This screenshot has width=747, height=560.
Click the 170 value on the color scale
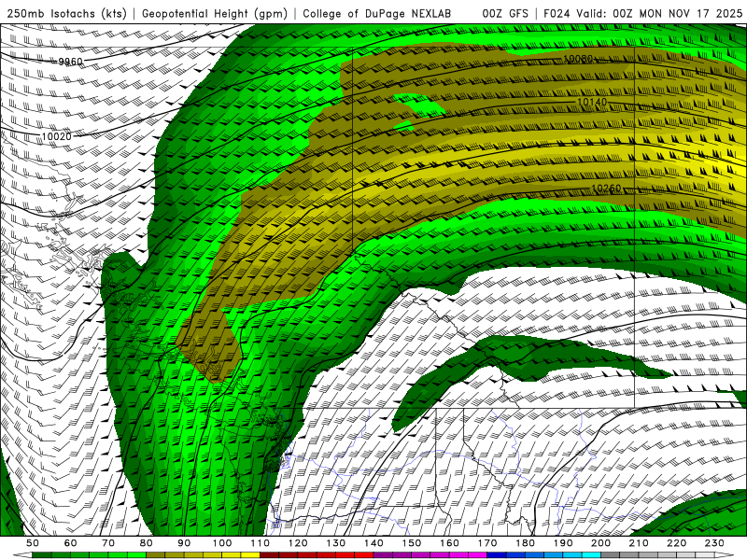tap(487, 543)
